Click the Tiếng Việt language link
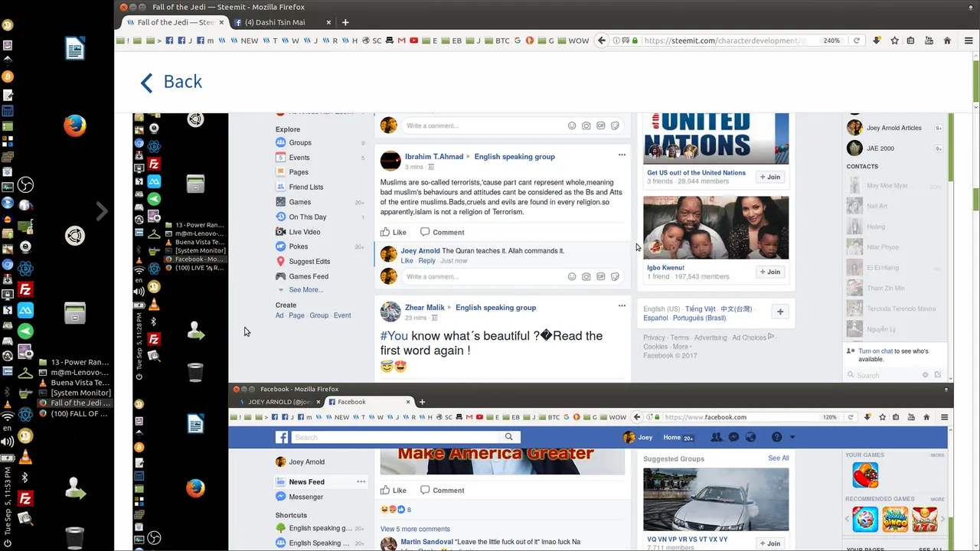The height and width of the screenshot is (551, 980). pyautogui.click(x=700, y=309)
